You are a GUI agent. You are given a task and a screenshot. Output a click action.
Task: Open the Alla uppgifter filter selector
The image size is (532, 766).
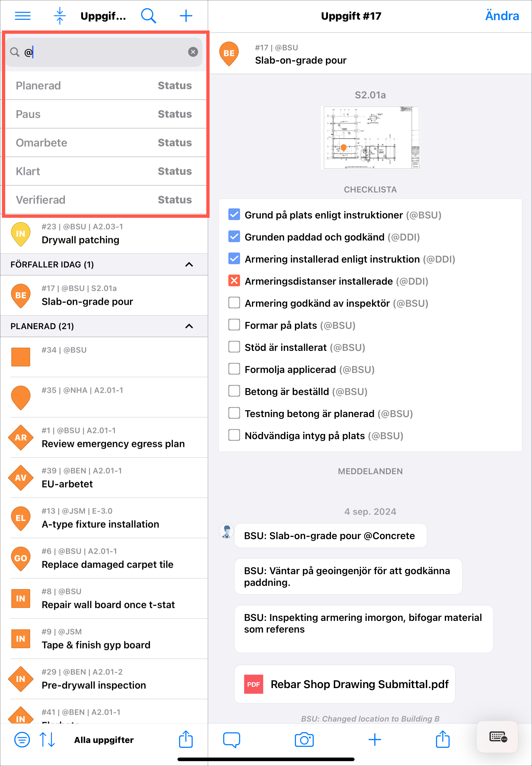(104, 740)
